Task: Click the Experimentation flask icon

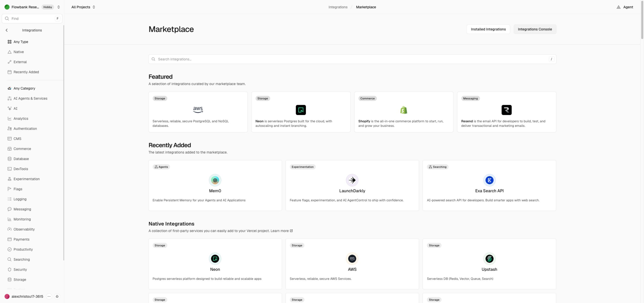Action: pos(9,179)
